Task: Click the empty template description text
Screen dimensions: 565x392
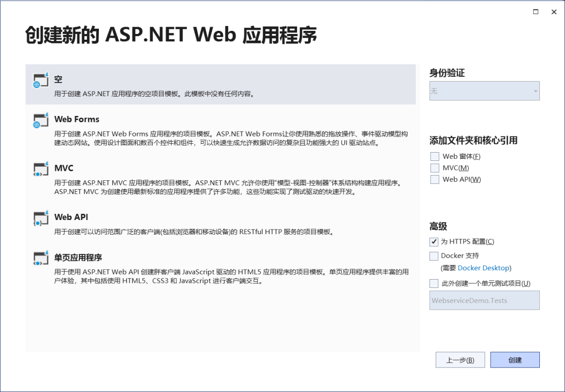Action: pyautogui.click(x=154, y=94)
